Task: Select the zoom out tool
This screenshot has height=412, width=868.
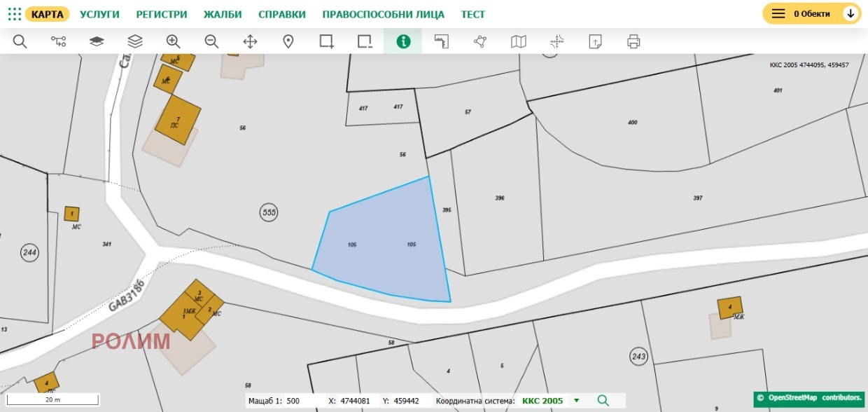Action: [211, 41]
